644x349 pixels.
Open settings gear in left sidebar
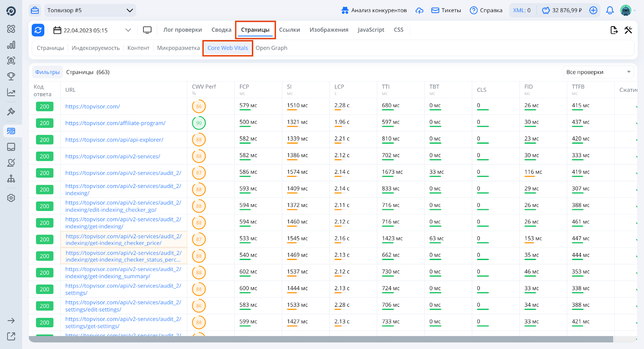tap(11, 198)
